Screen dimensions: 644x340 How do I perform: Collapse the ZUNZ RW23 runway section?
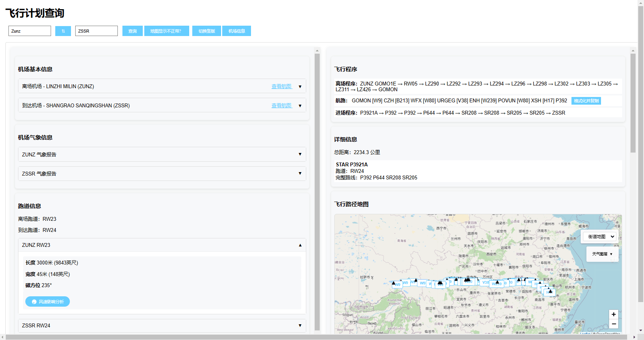(x=162, y=245)
